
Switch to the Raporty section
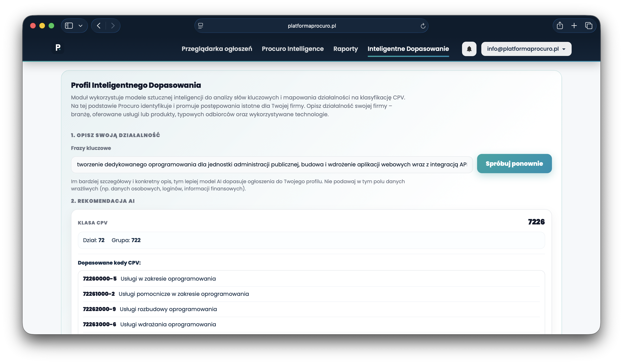(x=346, y=49)
